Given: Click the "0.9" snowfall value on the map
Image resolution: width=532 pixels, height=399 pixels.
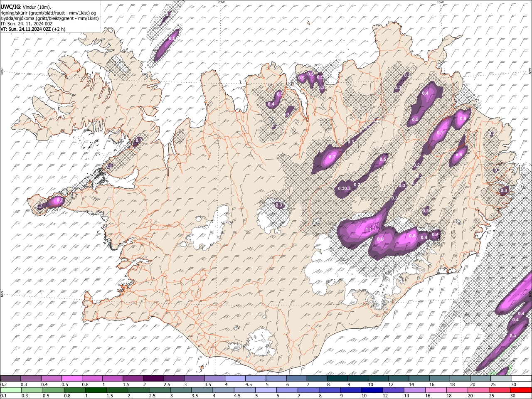Looking at the screenshot, I should pyautogui.click(x=380, y=239).
